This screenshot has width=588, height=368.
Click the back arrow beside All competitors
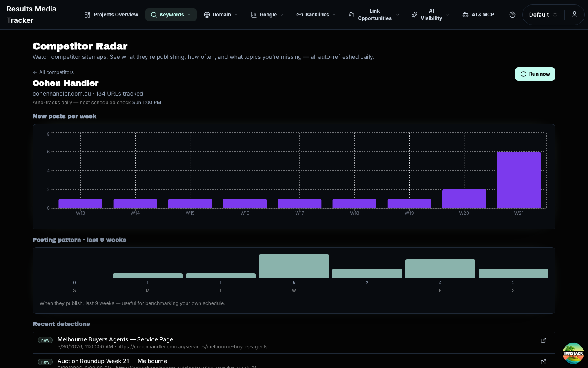coord(35,72)
